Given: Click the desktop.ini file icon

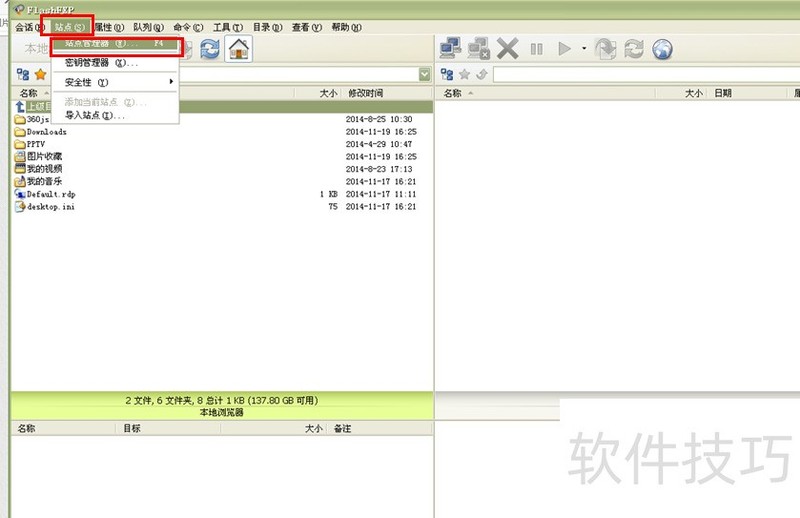Looking at the screenshot, I should point(20,206).
